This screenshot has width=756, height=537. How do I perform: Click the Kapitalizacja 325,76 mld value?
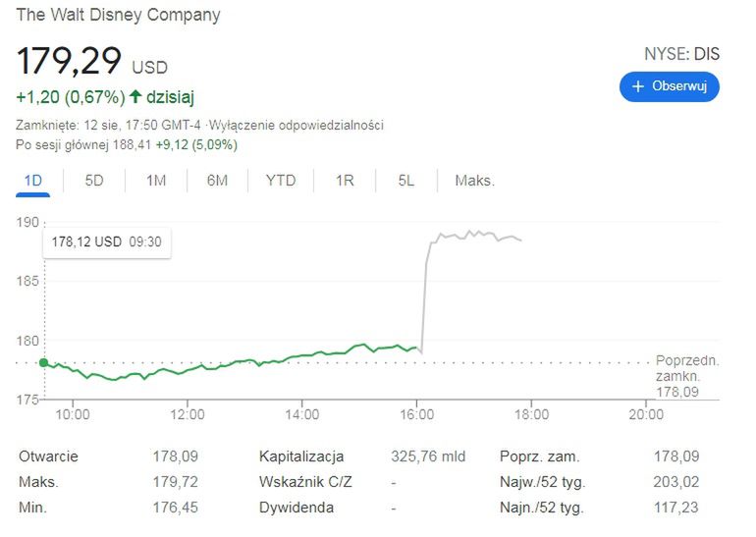[428, 456]
